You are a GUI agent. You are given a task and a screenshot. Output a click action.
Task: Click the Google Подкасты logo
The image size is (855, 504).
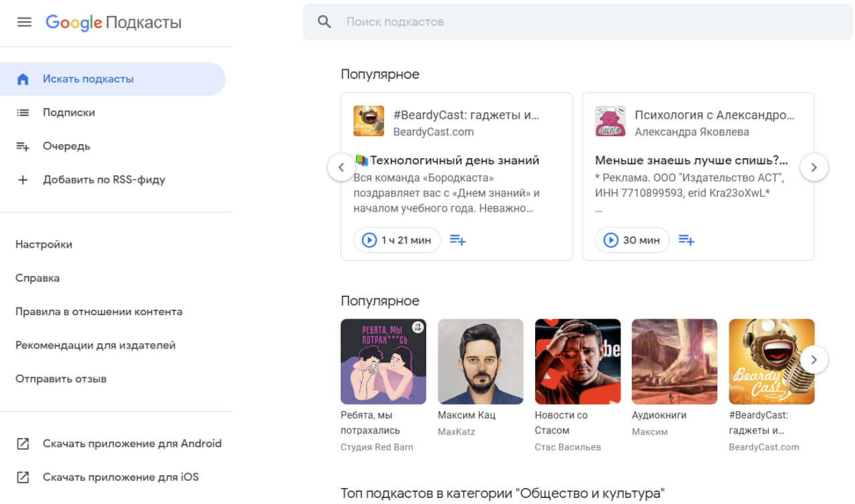pyautogui.click(x=114, y=22)
